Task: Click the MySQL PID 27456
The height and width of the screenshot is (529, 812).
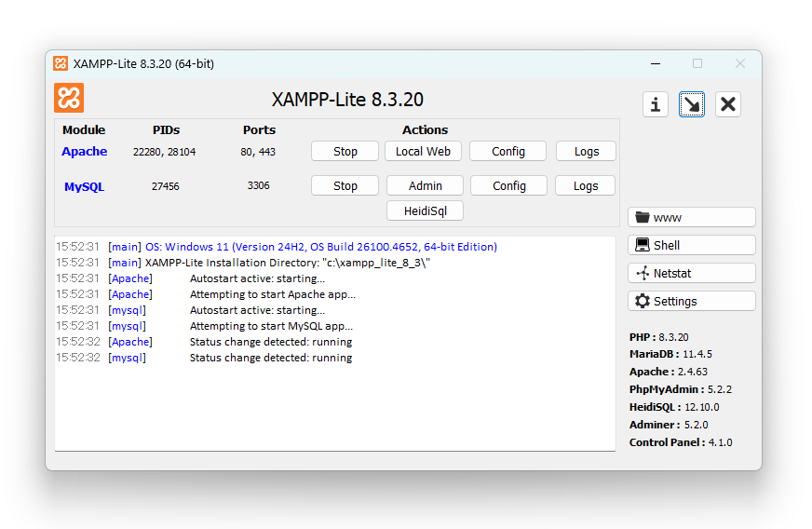Action: point(165,186)
